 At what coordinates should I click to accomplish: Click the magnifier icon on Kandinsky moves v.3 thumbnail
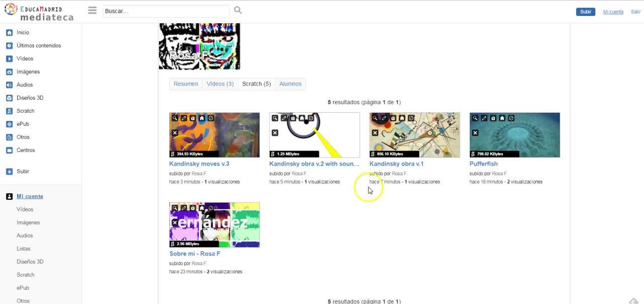(x=175, y=118)
